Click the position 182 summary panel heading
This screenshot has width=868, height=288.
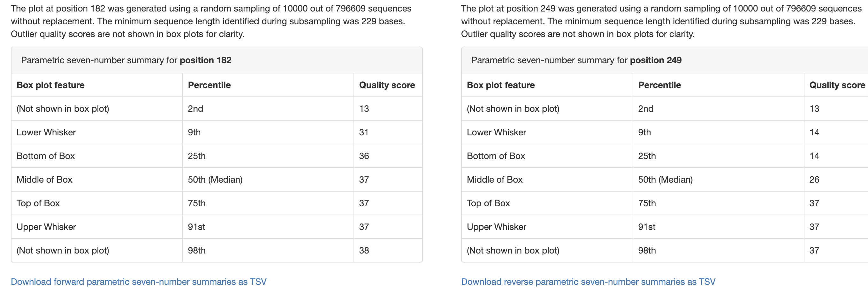(x=126, y=60)
